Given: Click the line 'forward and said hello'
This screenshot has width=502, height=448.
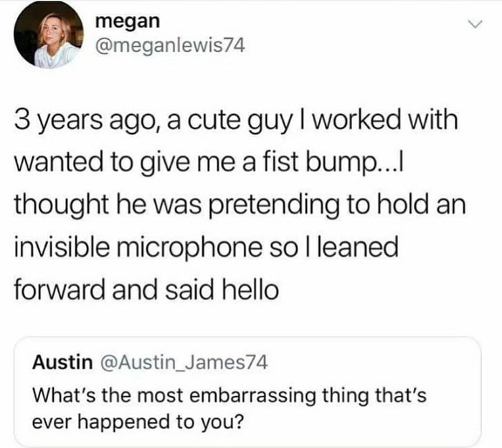Looking at the screenshot, I should [x=146, y=289].
